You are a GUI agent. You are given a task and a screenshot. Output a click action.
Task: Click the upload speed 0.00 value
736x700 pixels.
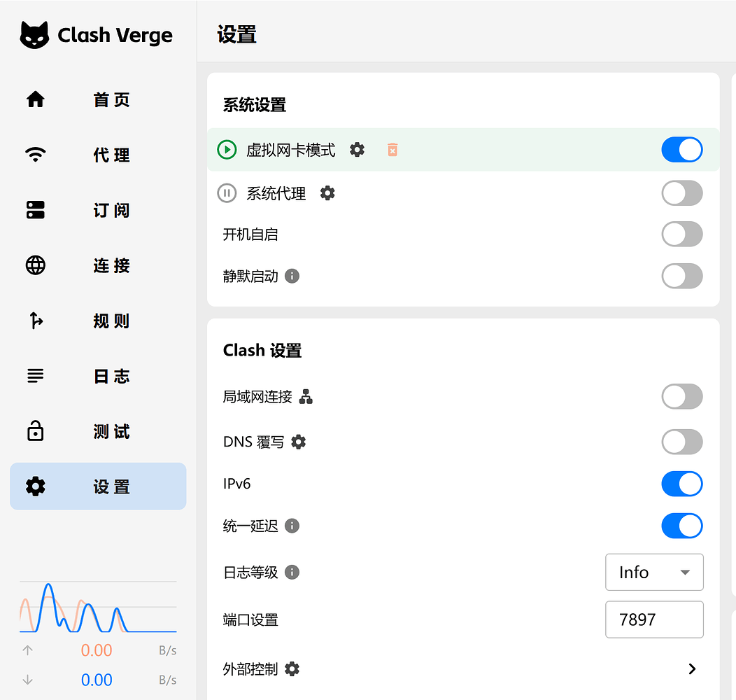pyautogui.click(x=97, y=650)
